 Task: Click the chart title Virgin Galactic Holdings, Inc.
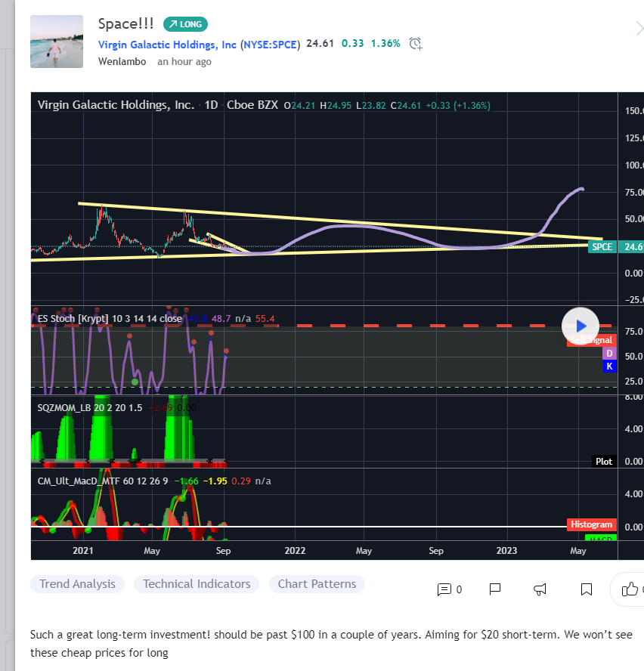tap(116, 105)
